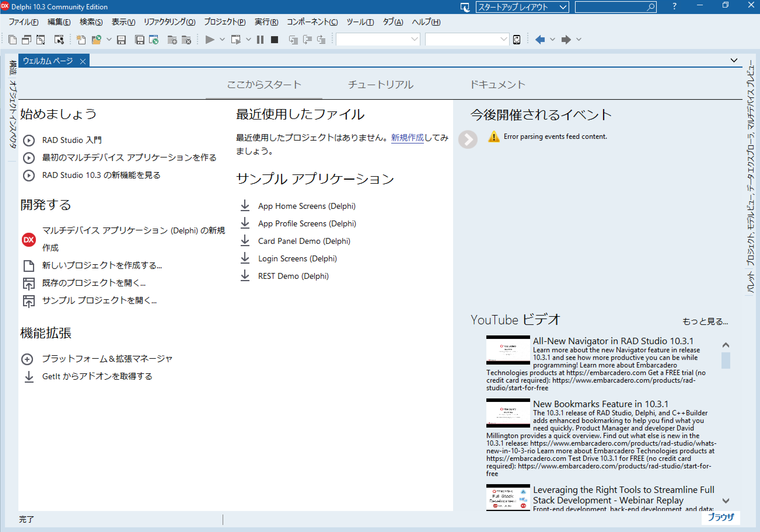Click the Pause toolbar button
The height and width of the screenshot is (532, 760).
pyautogui.click(x=260, y=40)
